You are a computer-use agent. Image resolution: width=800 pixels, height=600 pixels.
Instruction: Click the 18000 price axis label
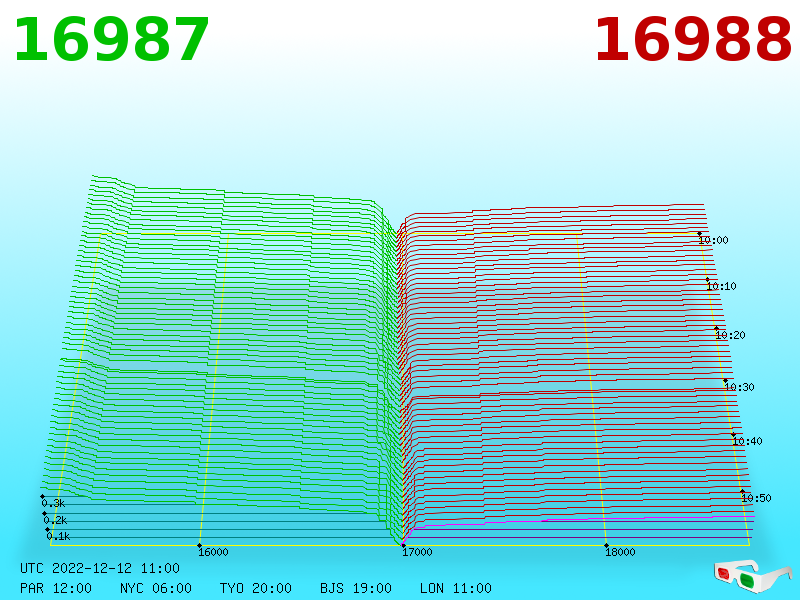[620, 552]
